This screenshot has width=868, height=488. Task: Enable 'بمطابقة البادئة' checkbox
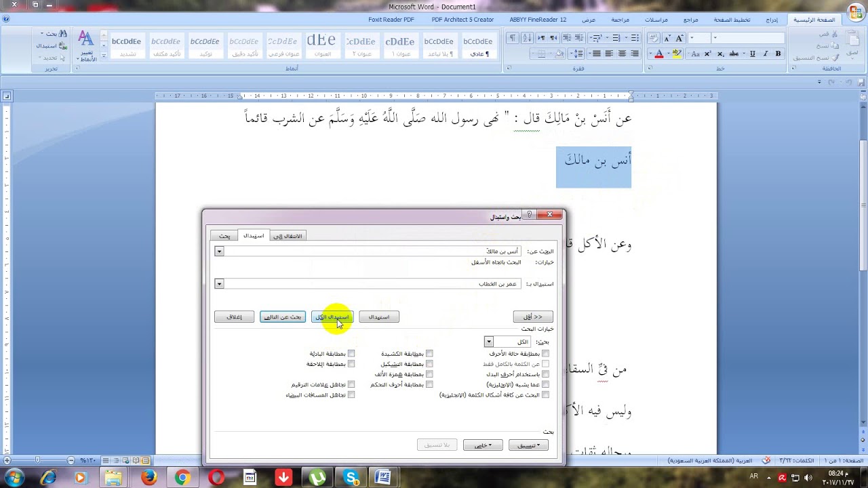point(351,354)
